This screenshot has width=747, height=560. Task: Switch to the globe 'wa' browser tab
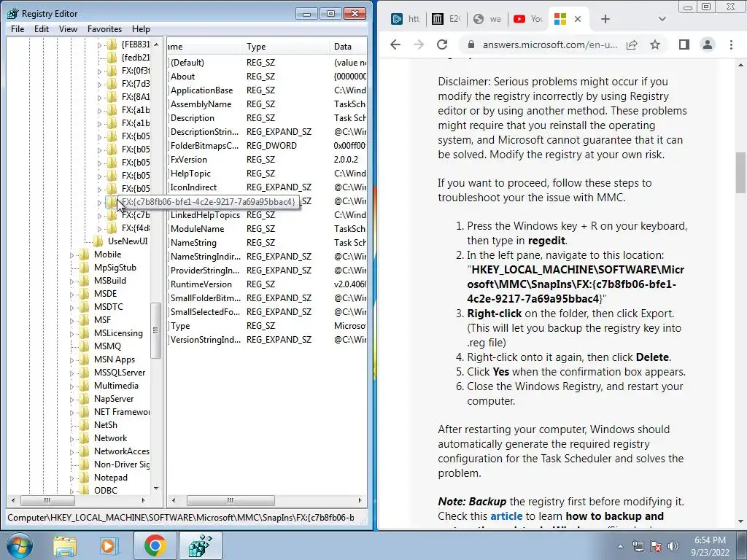(487, 19)
